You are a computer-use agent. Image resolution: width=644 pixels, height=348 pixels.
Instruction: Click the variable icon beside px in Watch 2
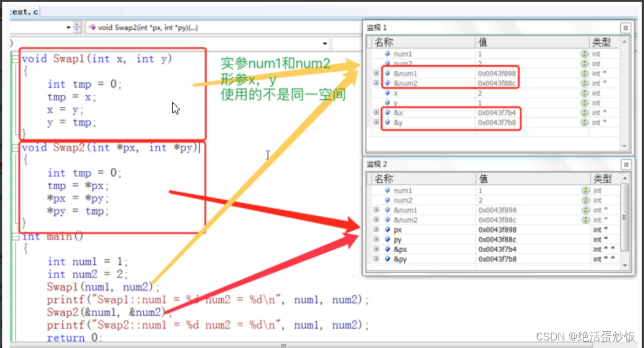pos(388,230)
